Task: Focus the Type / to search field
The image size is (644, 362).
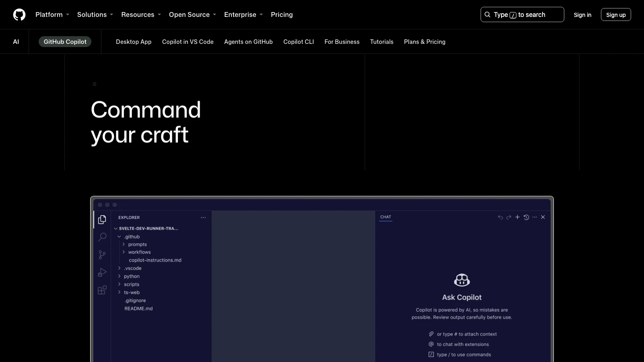Action: 522,14
